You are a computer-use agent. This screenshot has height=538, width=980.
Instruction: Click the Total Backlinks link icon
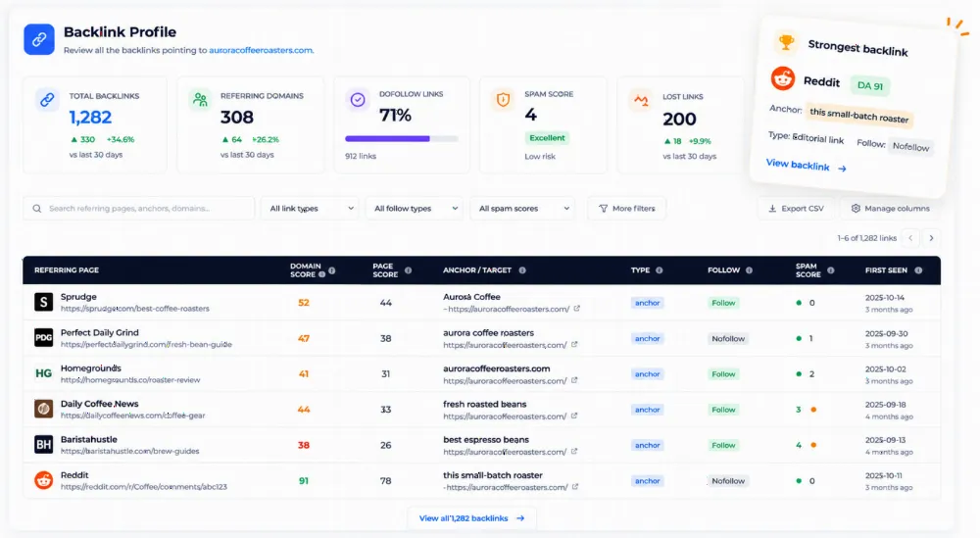click(x=47, y=99)
